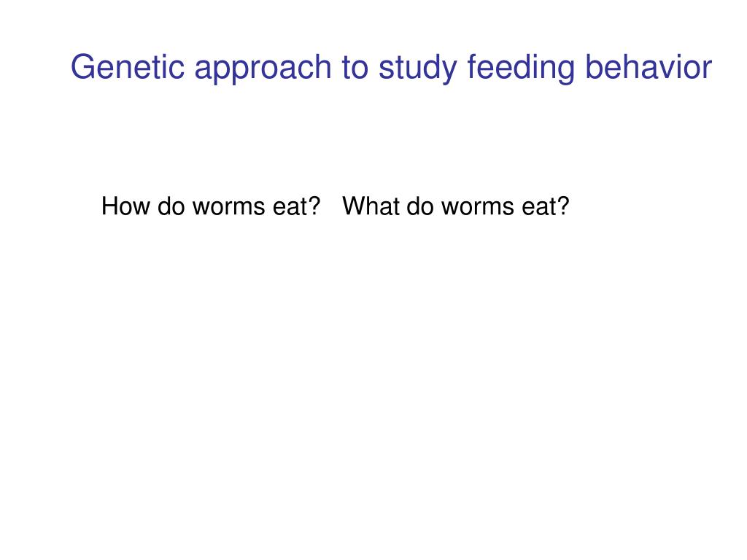Click the "What do worms eat?" question

coord(456,206)
